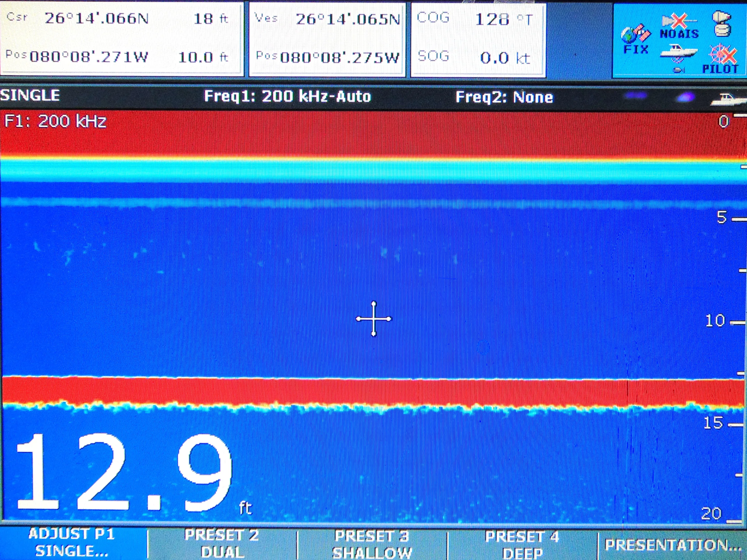Select the buoy icon in status panel
Viewport: 747px width, 560px height.
point(722,24)
